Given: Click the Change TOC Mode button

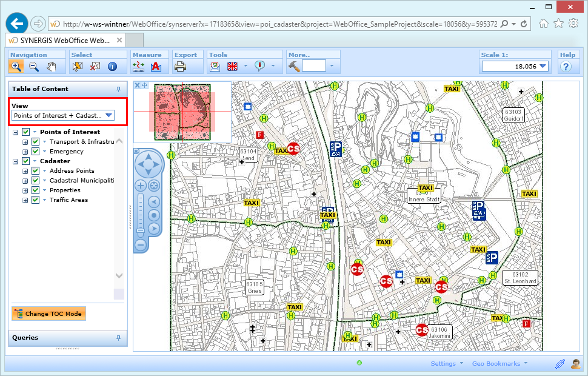Looking at the screenshot, I should click(x=48, y=314).
